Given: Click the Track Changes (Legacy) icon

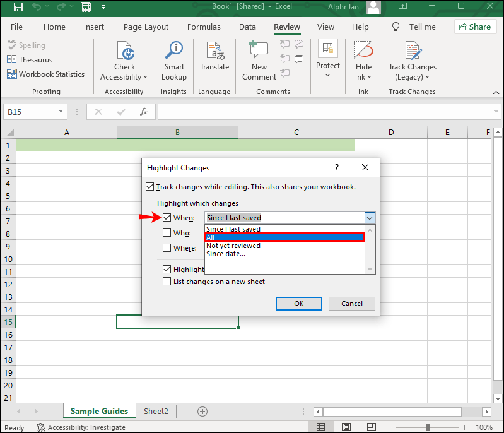Looking at the screenshot, I should [413, 50].
